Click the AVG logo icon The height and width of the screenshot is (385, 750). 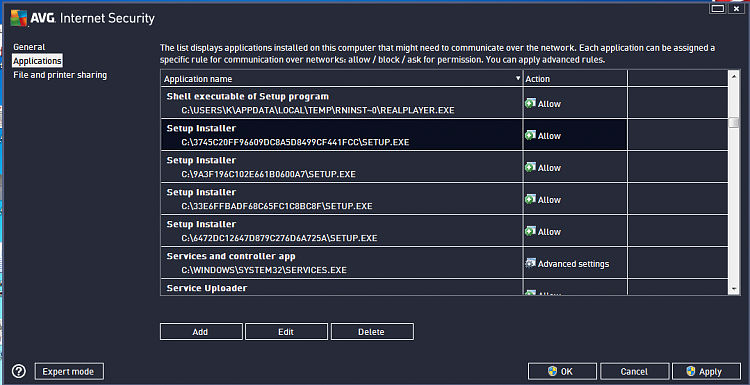pyautogui.click(x=19, y=18)
